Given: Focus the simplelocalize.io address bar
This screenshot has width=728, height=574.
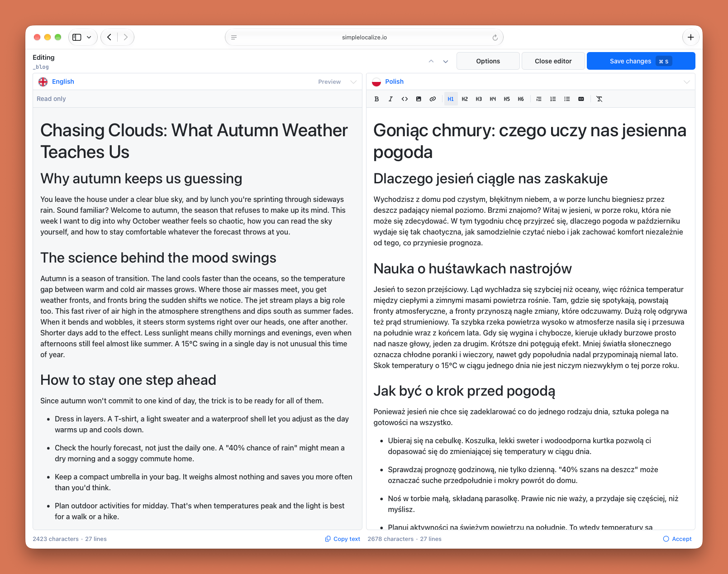Looking at the screenshot, I should click(364, 37).
